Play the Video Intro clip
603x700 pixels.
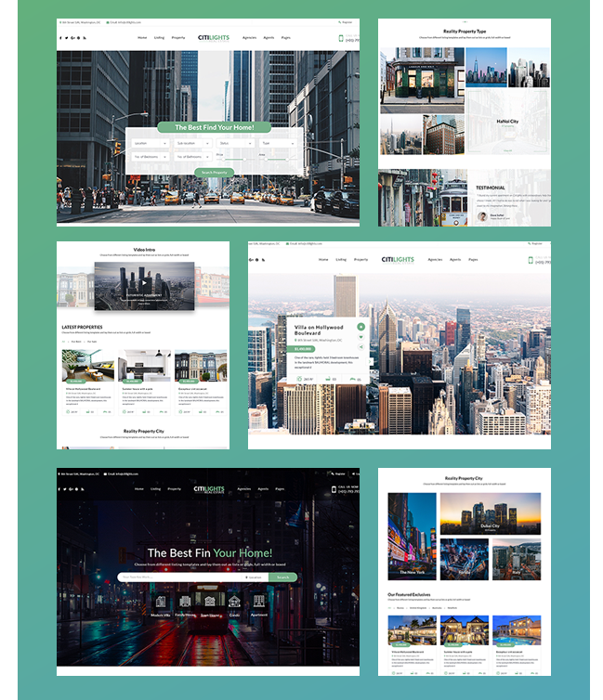pyautogui.click(x=143, y=279)
